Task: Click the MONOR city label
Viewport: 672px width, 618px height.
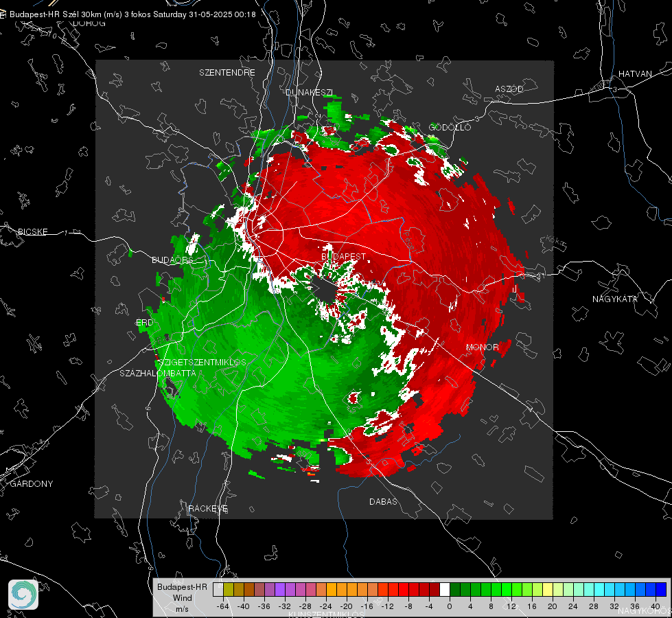Action: pyautogui.click(x=482, y=347)
